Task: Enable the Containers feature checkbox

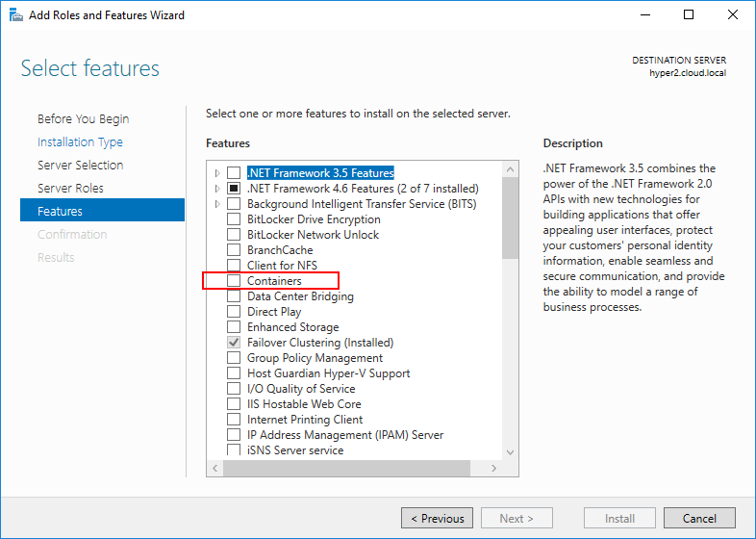Action: (x=234, y=281)
